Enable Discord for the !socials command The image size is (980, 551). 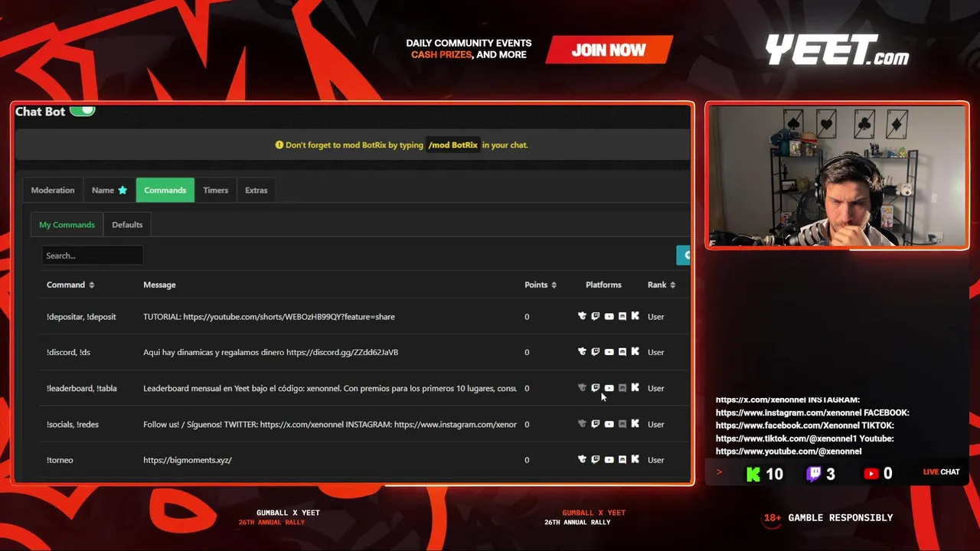pos(622,424)
